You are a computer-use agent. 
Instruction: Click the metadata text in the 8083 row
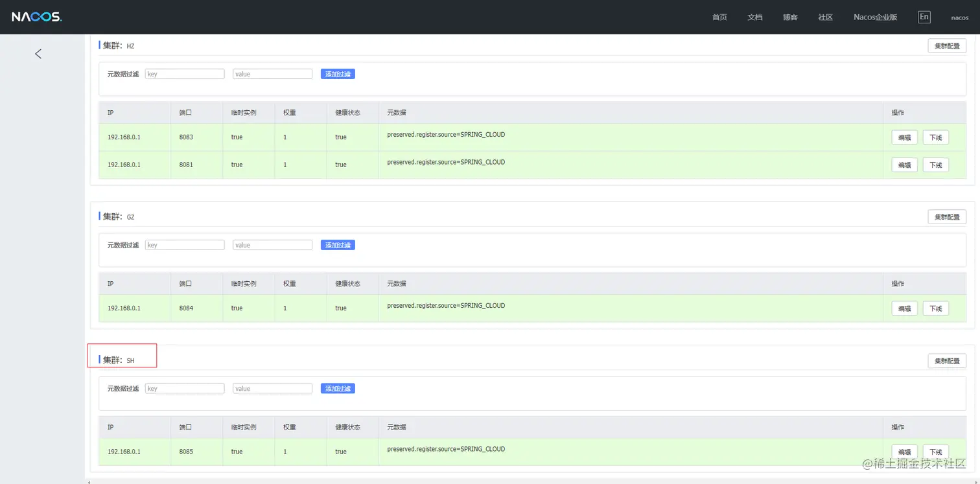(446, 135)
